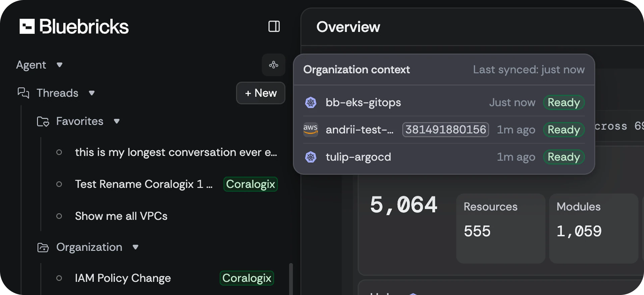The width and height of the screenshot is (644, 295).
Task: Collapse the Organization folder arrow
Action: (135, 247)
